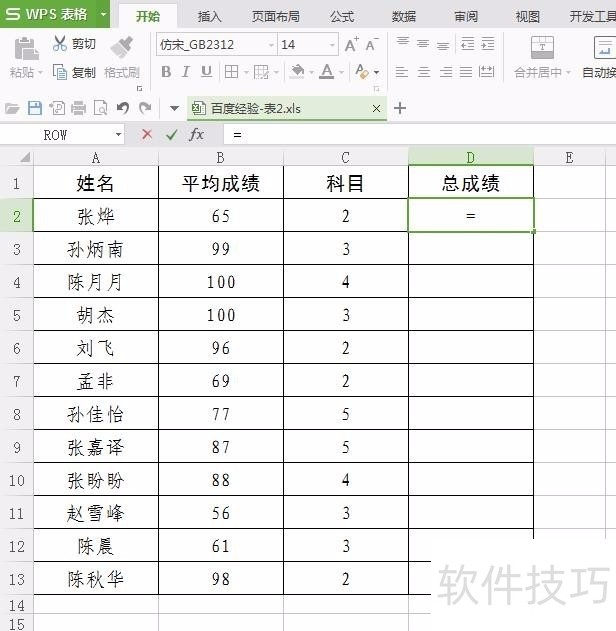Click the Redo arrow
The image size is (616, 631).
click(x=145, y=108)
